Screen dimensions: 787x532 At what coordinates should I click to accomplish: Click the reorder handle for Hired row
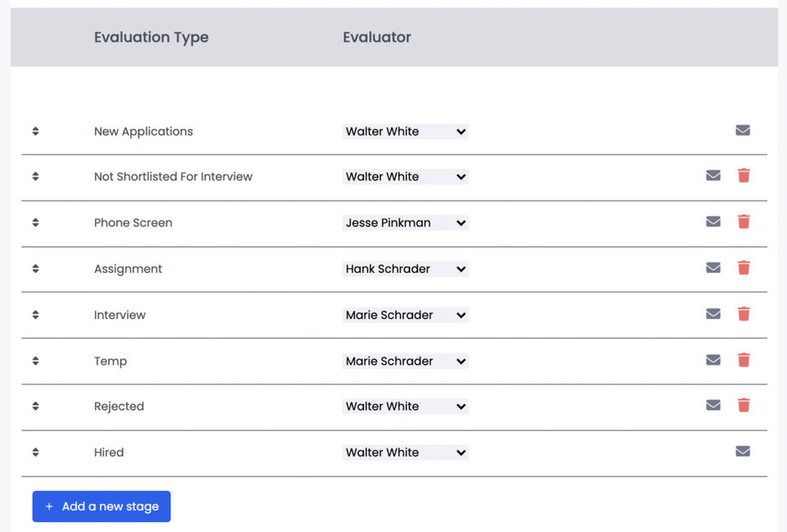click(x=35, y=452)
